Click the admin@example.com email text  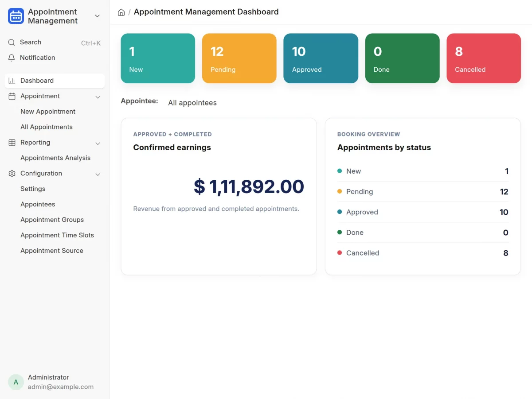pos(61,387)
